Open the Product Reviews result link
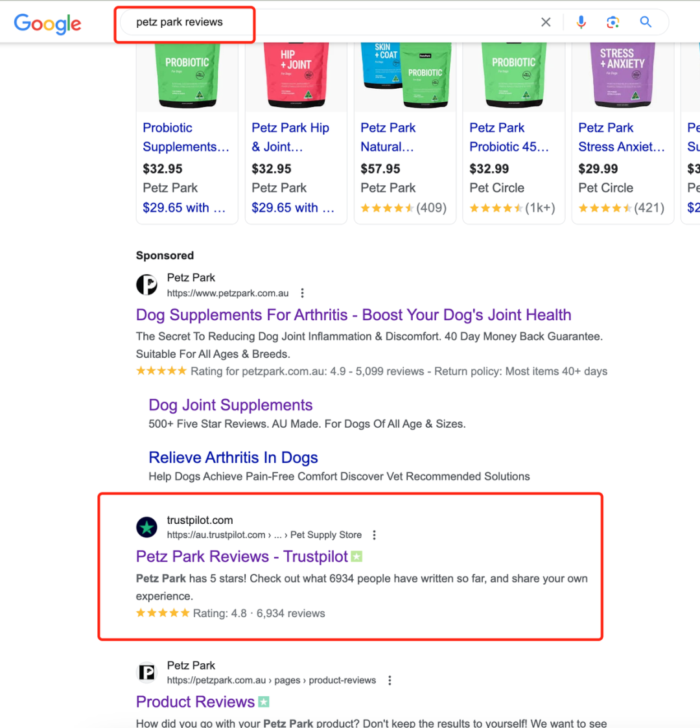This screenshot has height=728, width=700. coord(196,701)
